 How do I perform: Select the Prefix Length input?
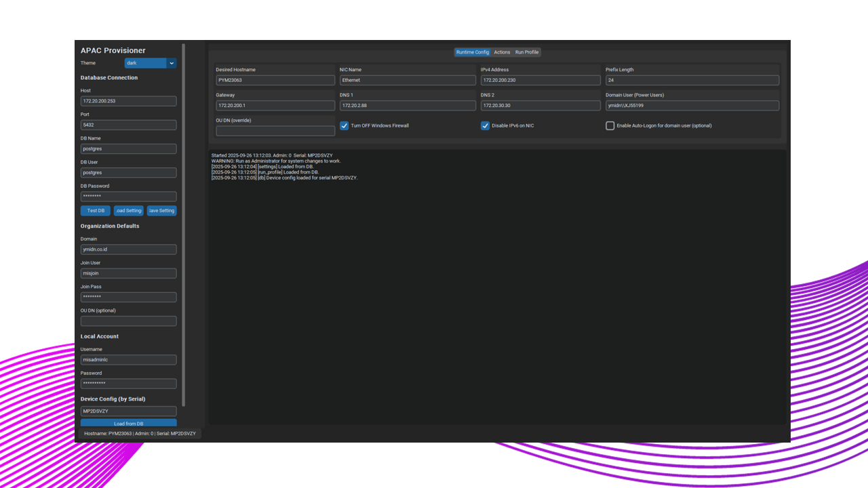[692, 80]
